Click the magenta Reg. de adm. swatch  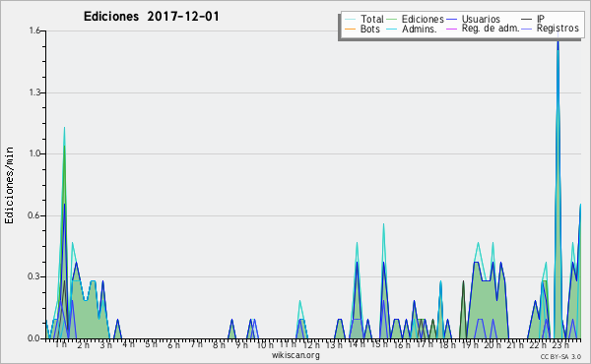[x=451, y=29]
